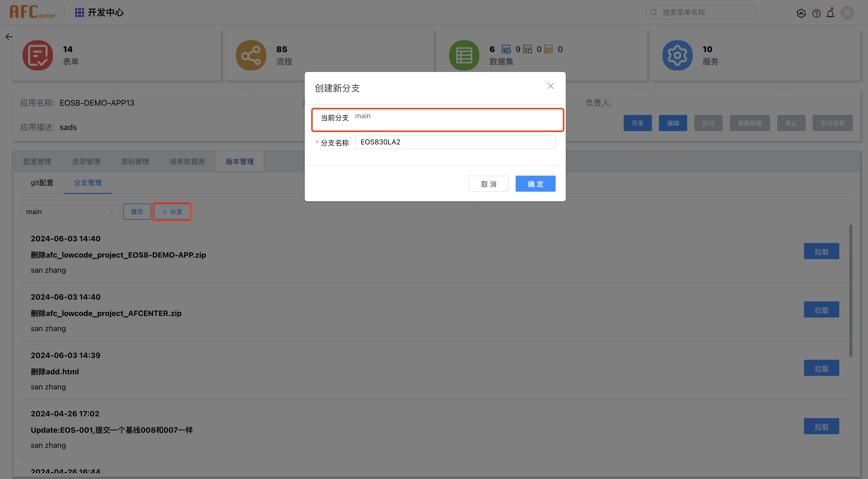Edit the 分支名称 input field

(455, 142)
